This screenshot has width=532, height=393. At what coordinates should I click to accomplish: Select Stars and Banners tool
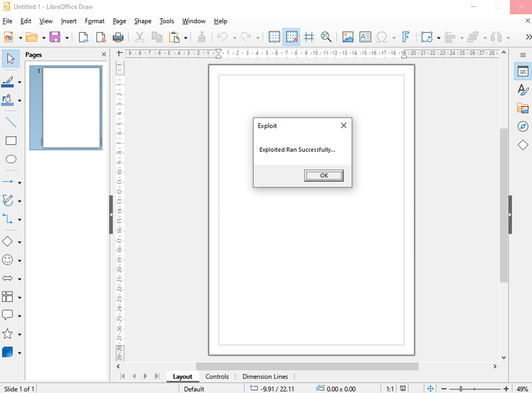click(8, 334)
